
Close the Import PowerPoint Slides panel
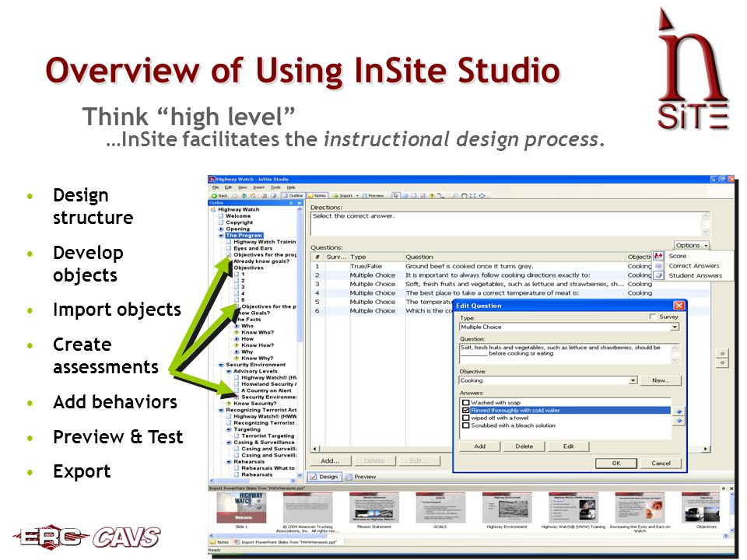click(731, 488)
